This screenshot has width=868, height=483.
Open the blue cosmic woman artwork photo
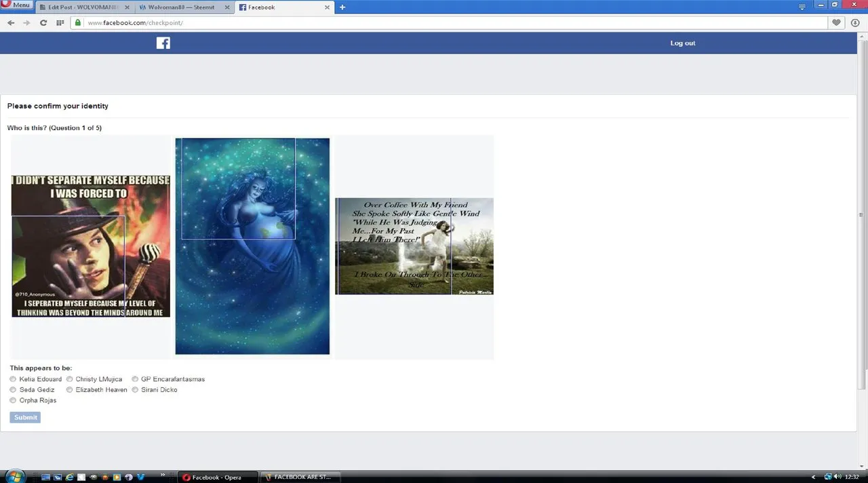252,246
